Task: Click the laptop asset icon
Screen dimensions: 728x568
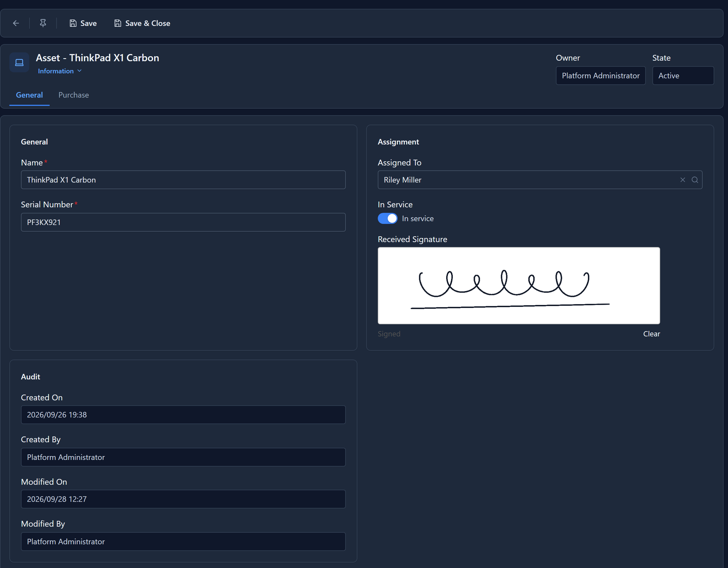Action: 19,62
